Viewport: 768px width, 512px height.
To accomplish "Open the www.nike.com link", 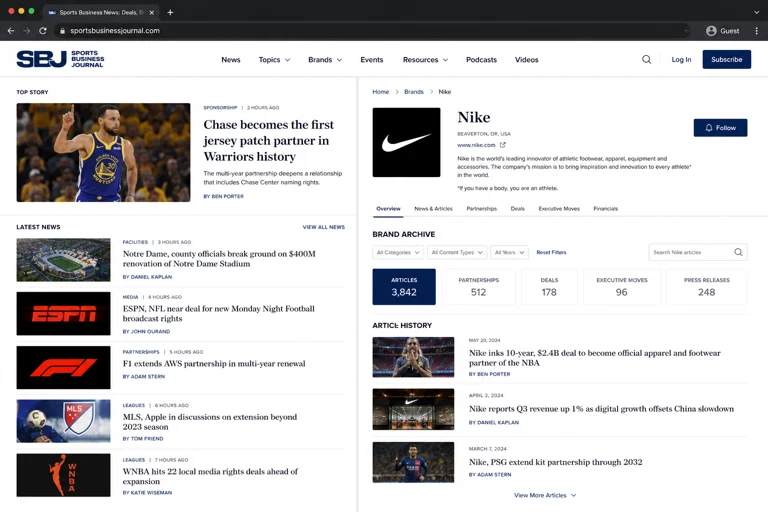I will click(x=476, y=145).
